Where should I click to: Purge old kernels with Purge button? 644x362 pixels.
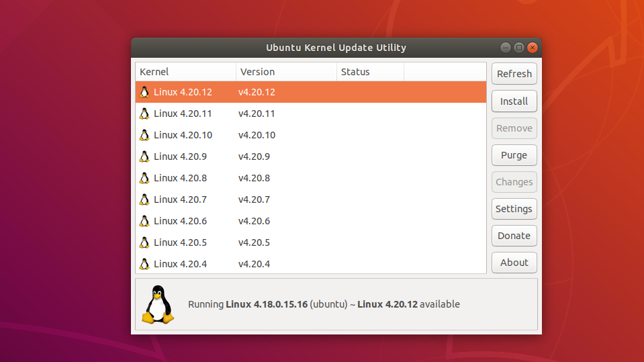pyautogui.click(x=514, y=155)
